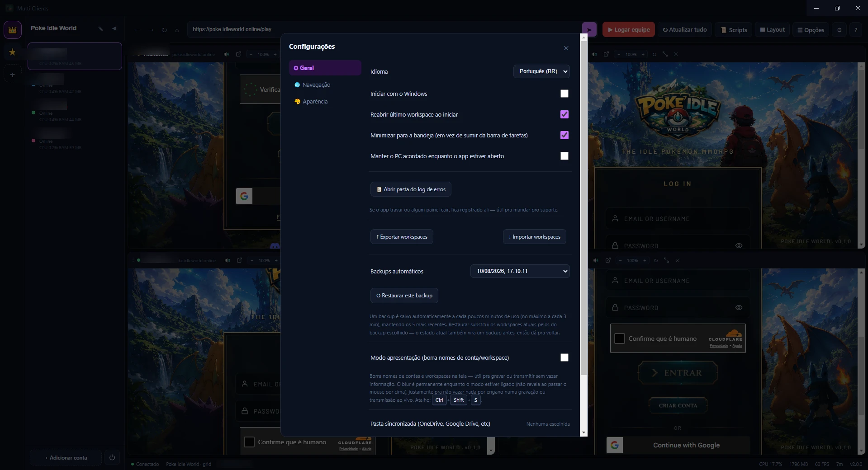Mute the bottom-right game panel speaker icon

596,260
